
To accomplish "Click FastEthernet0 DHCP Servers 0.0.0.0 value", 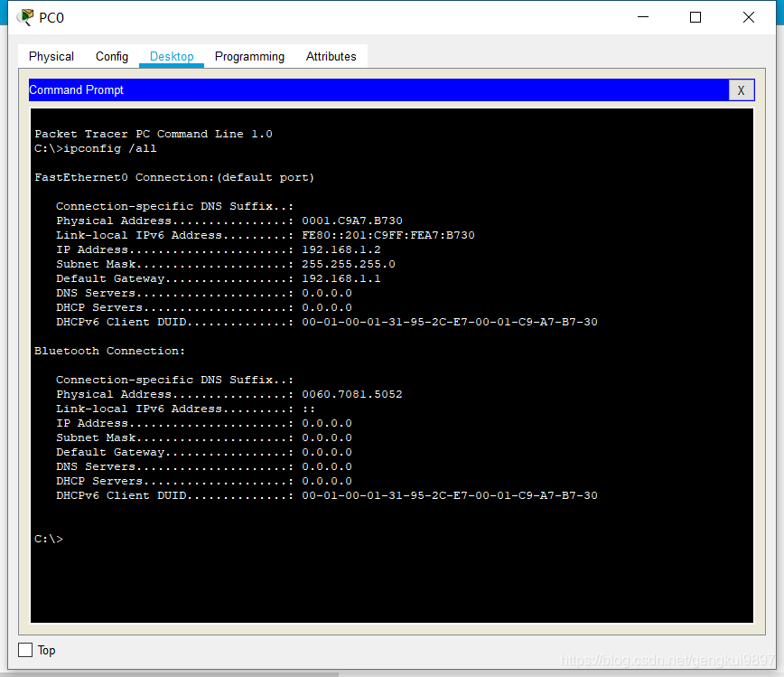I will [326, 307].
